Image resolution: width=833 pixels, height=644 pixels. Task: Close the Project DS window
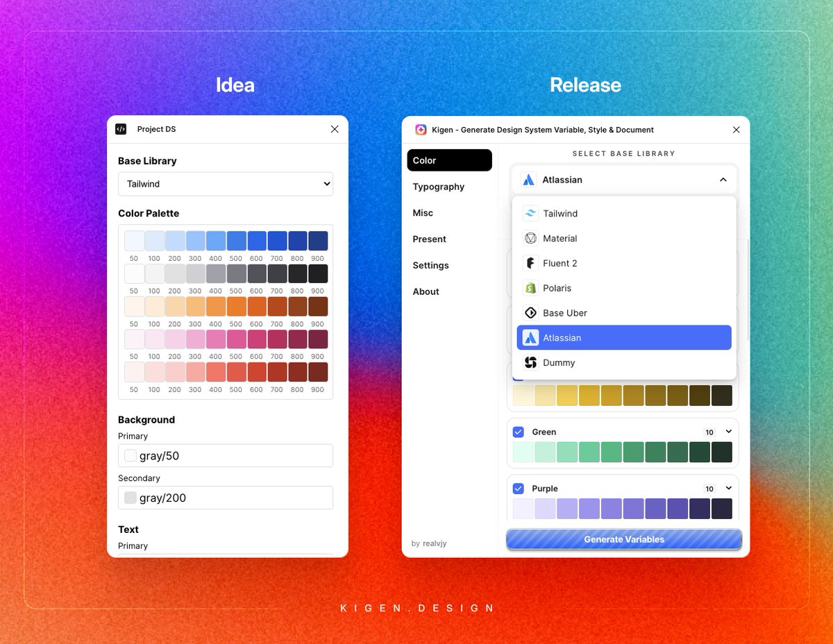coord(335,129)
